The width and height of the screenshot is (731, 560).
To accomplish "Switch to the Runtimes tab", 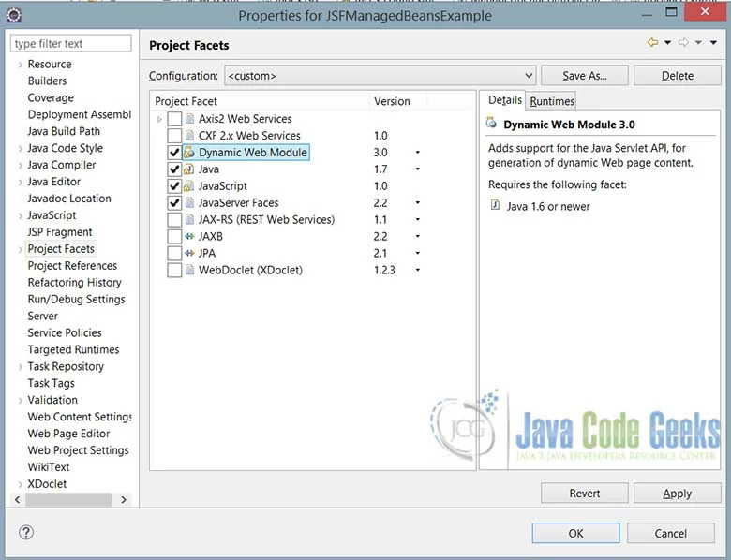I will pos(552,101).
